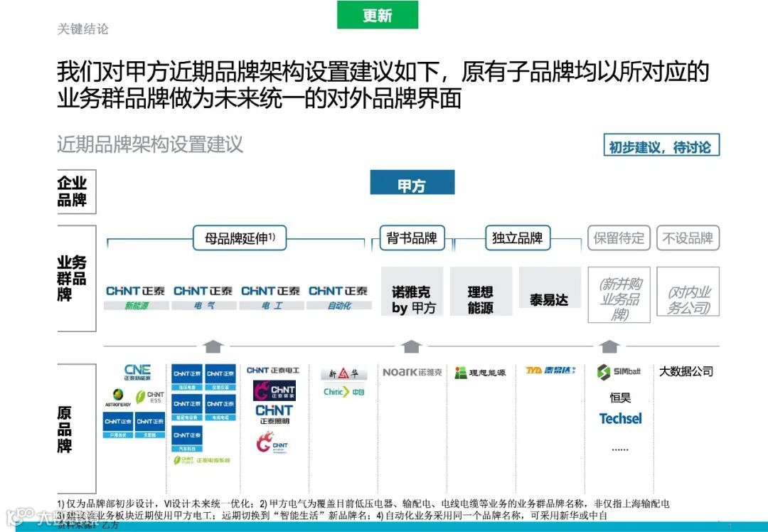Viewport: 768px width, 532px height.
Task: Select the 恒昊 brand text
Action: (620, 397)
